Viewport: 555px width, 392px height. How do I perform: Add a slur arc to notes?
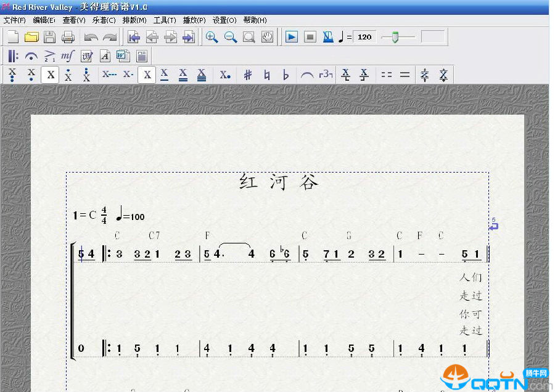(306, 75)
